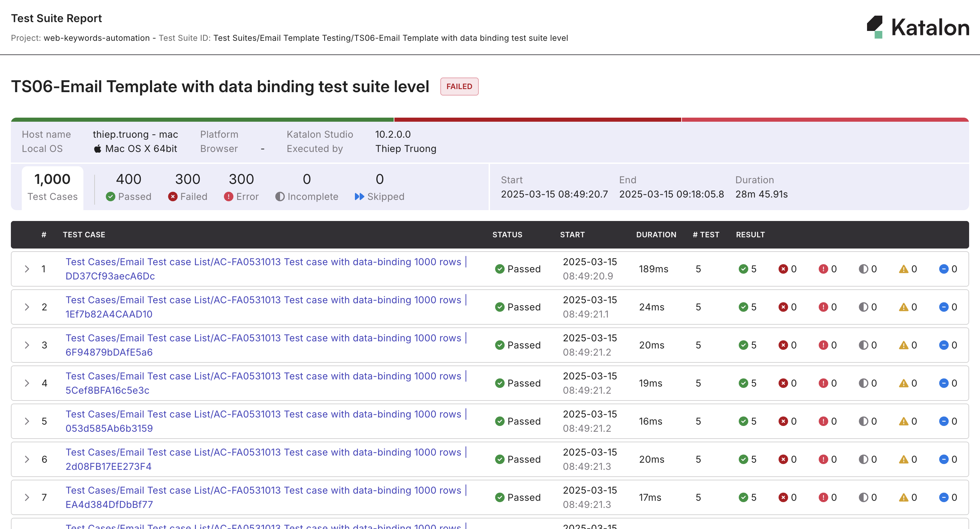Viewport: 980px width, 529px height.
Task: Click row 1 error-count exclamation result icon
Action: click(x=823, y=269)
